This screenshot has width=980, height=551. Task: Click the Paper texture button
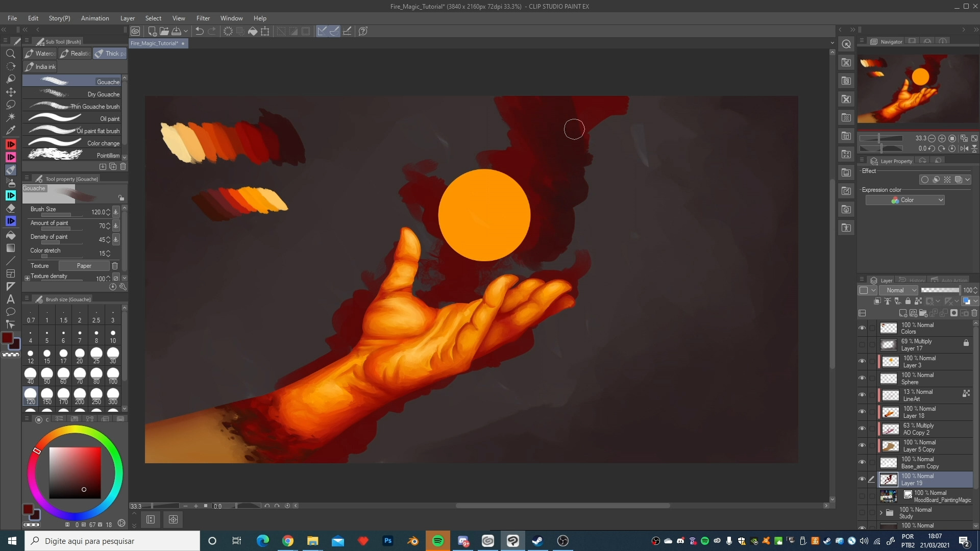point(84,266)
